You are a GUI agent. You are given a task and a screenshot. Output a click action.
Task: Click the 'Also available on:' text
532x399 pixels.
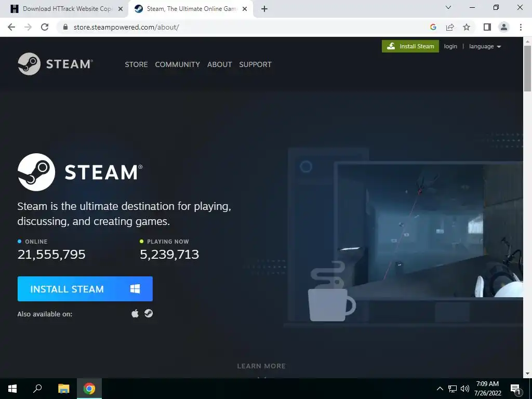tap(45, 314)
